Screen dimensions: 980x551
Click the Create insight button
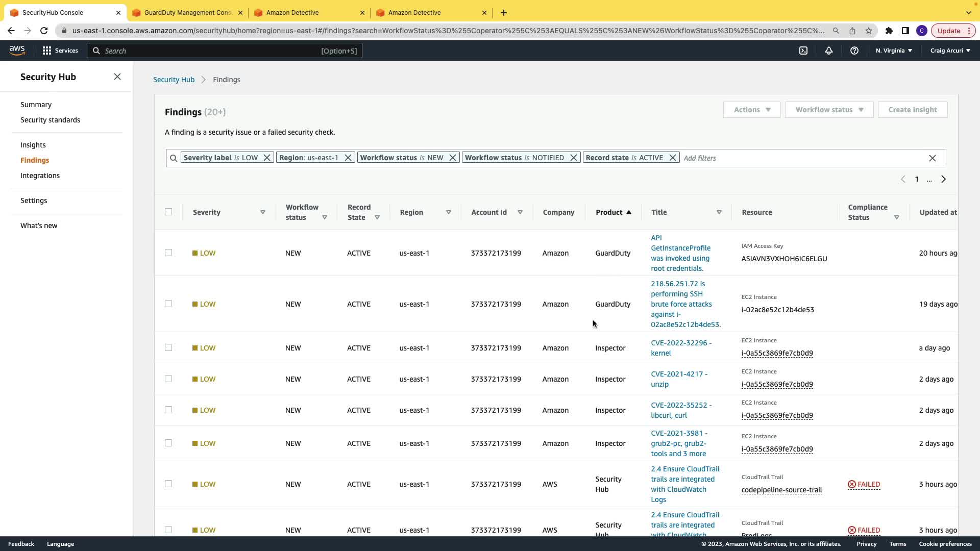tap(912, 110)
